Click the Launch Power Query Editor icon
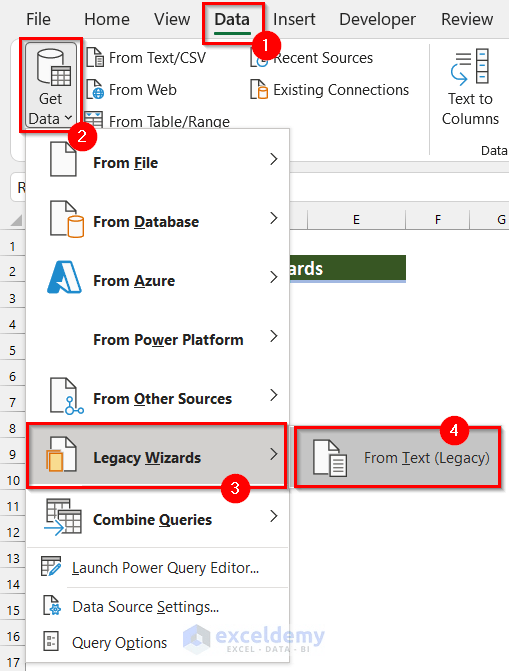Screen dimensions: 509x671 pyautogui.click(x=51, y=566)
